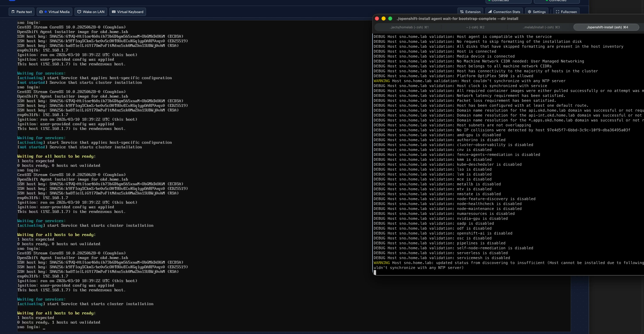Click the Paste text clipboard button
644x334 pixels.
[x=22, y=12]
